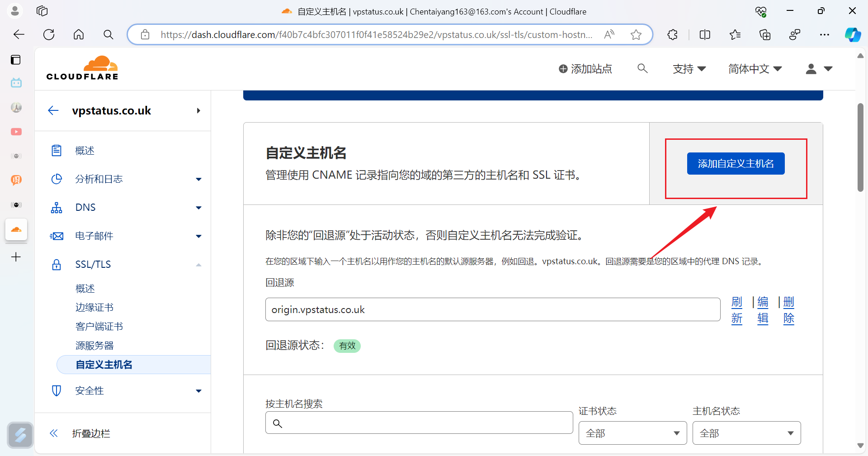Go back with the browser back arrow
Screen dimensions: 868x456
(19, 34)
